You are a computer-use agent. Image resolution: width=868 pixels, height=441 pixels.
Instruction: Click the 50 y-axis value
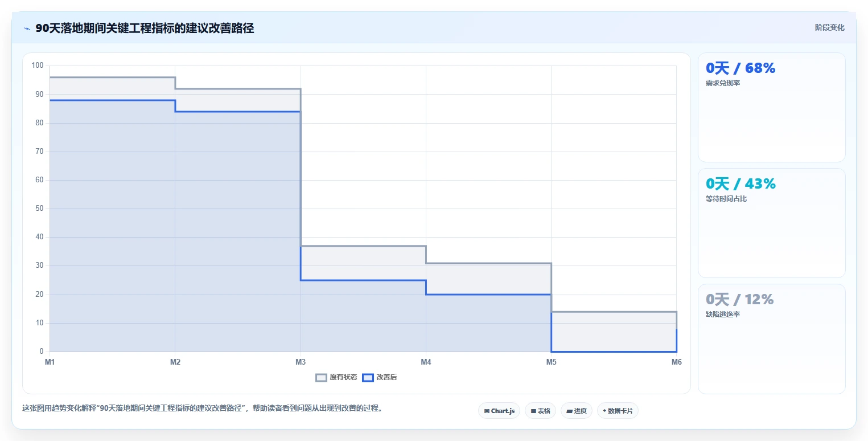pos(39,209)
